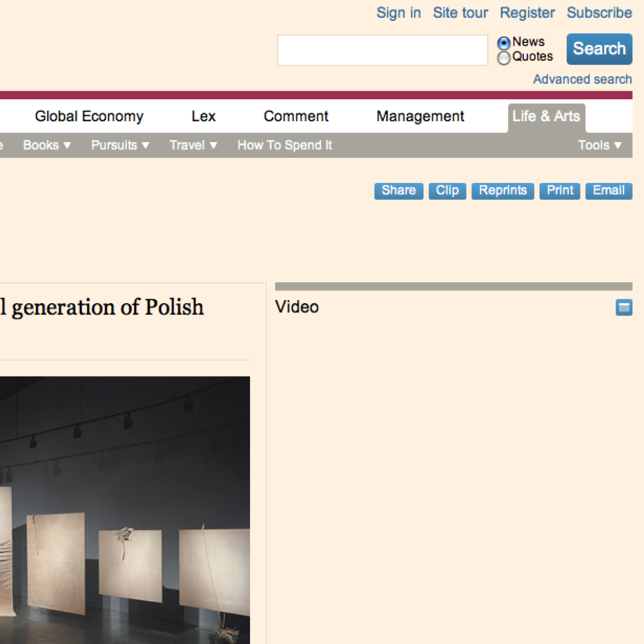
Task: Select the Quotes radio button
Action: 504,57
